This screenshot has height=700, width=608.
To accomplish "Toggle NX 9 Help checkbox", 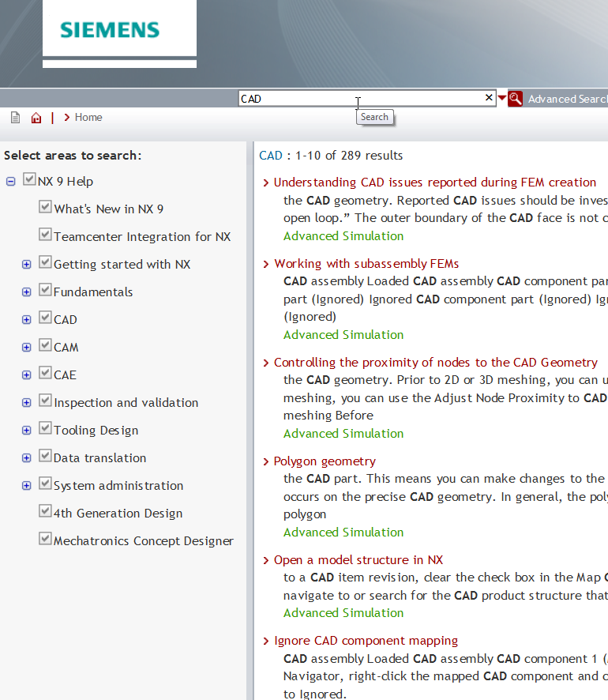I will pos(29,179).
